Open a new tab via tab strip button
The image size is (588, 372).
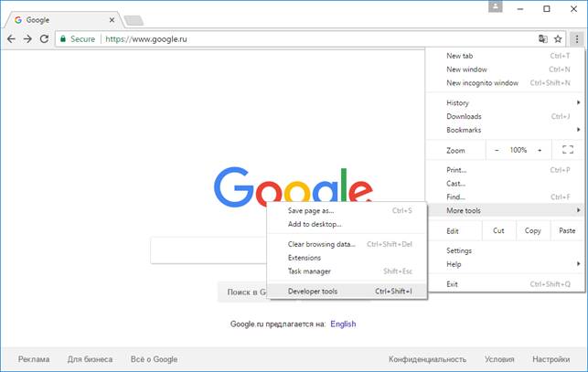point(134,21)
